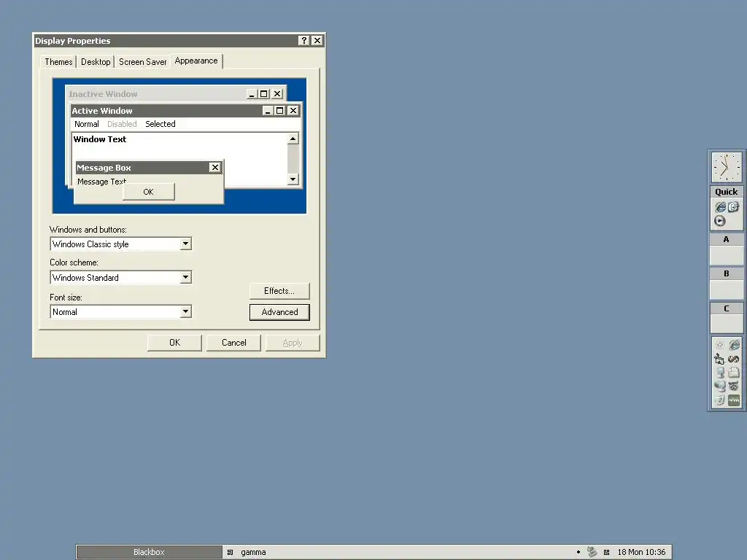Click the system tray network icon in the taskbar
Image resolution: width=747 pixels, height=560 pixels.
point(592,552)
